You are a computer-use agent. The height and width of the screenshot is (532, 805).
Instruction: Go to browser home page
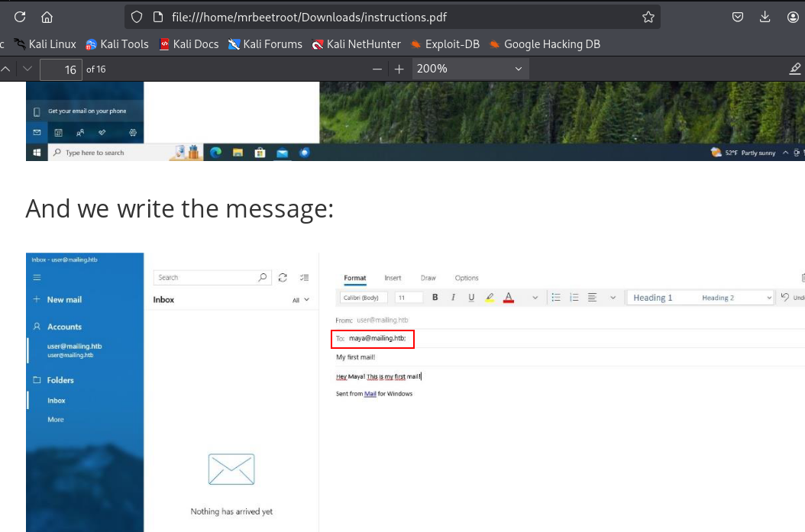(x=47, y=17)
